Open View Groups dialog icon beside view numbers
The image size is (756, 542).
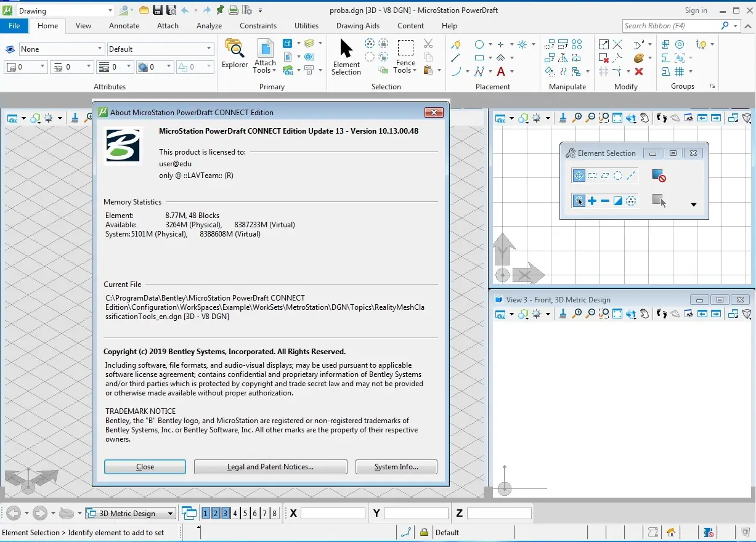click(x=190, y=513)
